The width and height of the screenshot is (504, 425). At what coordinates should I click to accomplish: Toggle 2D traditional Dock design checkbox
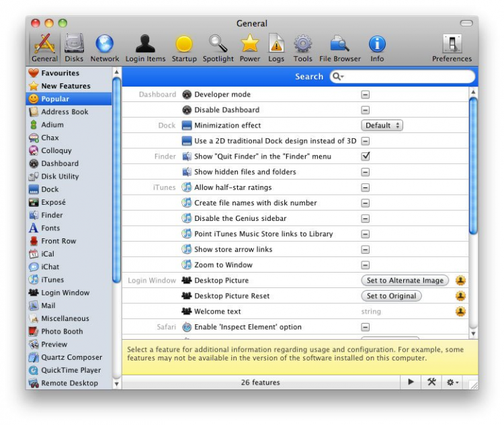(365, 141)
